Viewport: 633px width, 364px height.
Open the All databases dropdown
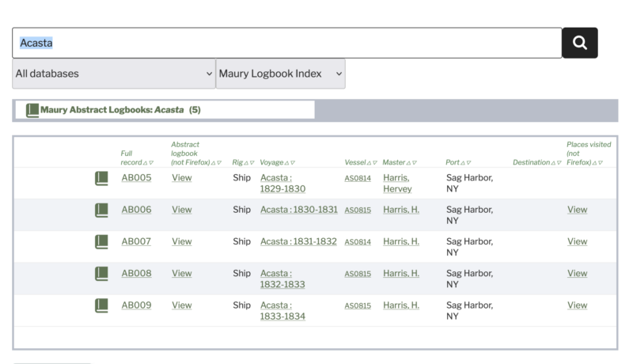tap(113, 74)
